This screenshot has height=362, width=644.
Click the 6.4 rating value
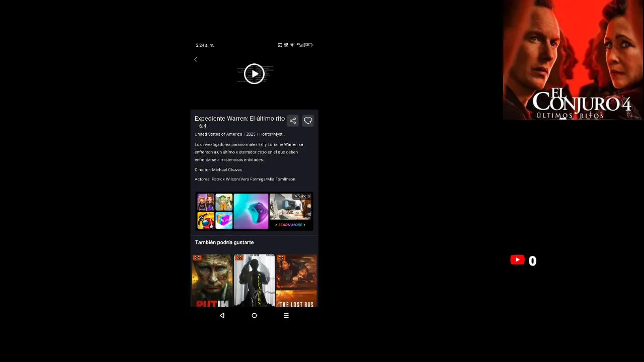(x=203, y=126)
